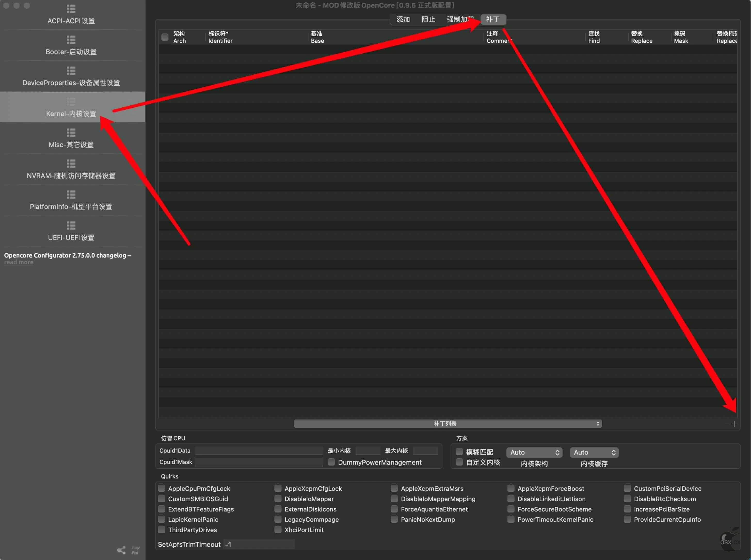Toggle the ExtendBTFeatureFlags quirk
The height and width of the screenshot is (560, 751).
tap(162, 509)
